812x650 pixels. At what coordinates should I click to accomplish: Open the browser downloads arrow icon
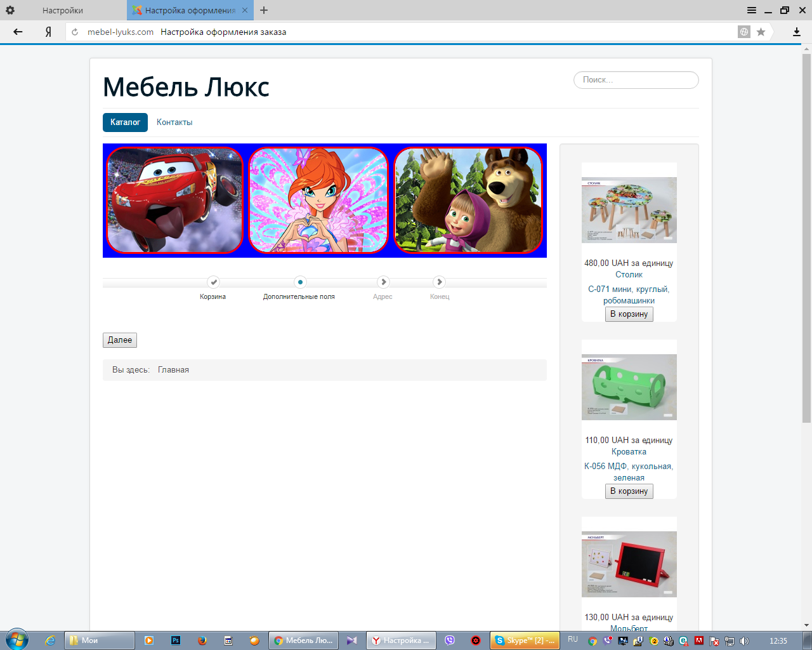coord(797,32)
